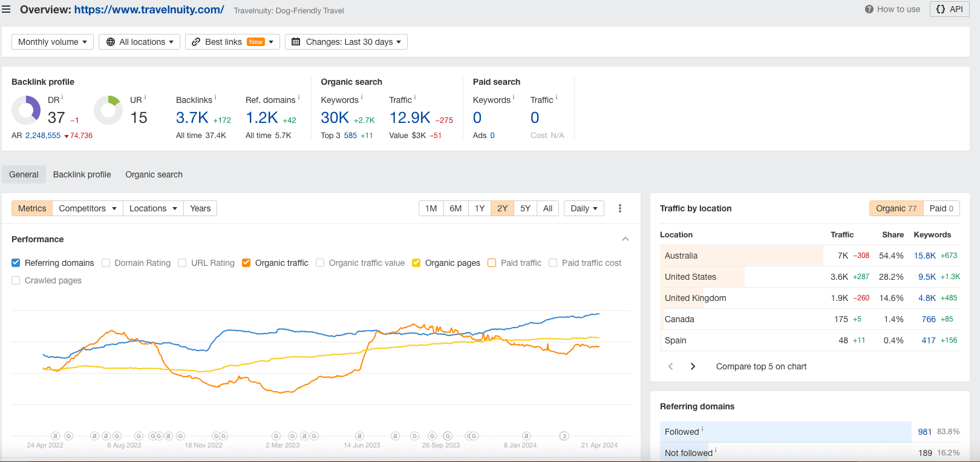Switch to the Backlink profile tab
This screenshot has height=462, width=980.
pos(82,174)
